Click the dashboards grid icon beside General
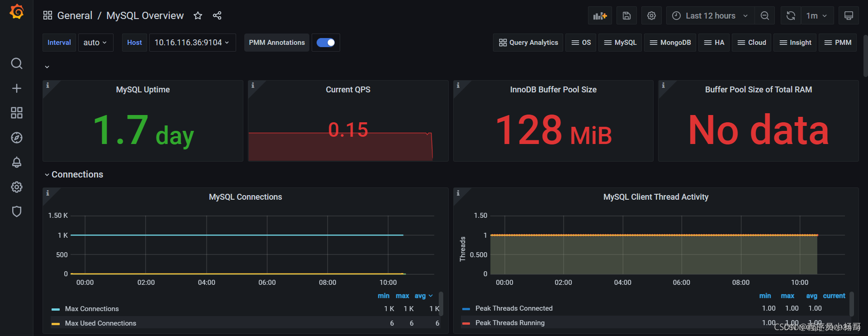The image size is (868, 336). pos(47,16)
